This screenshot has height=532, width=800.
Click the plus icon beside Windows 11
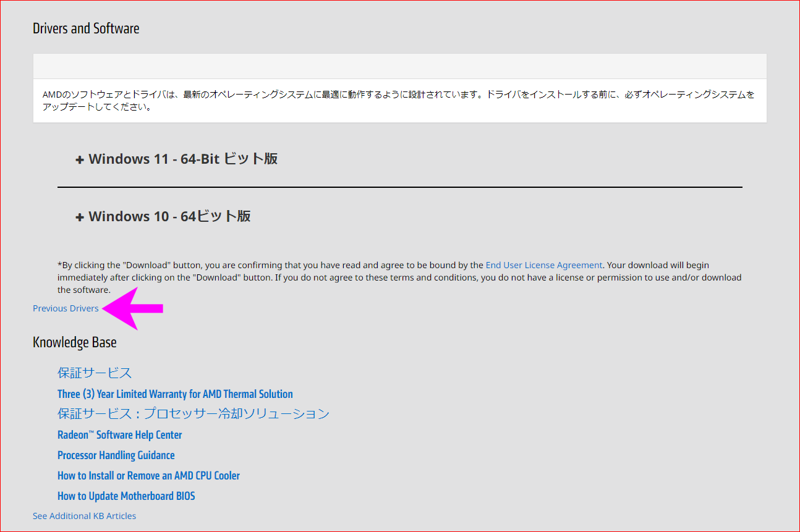[79, 160]
